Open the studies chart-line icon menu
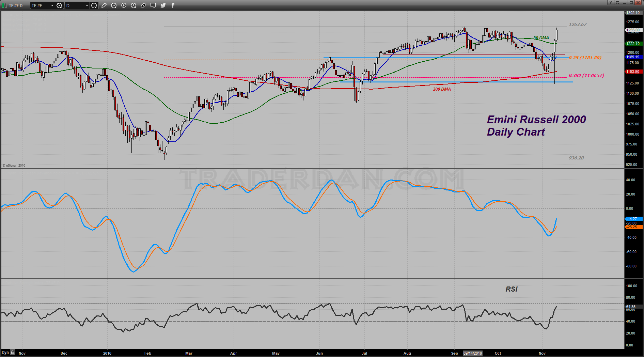The width and height of the screenshot is (644, 357). click(114, 5)
